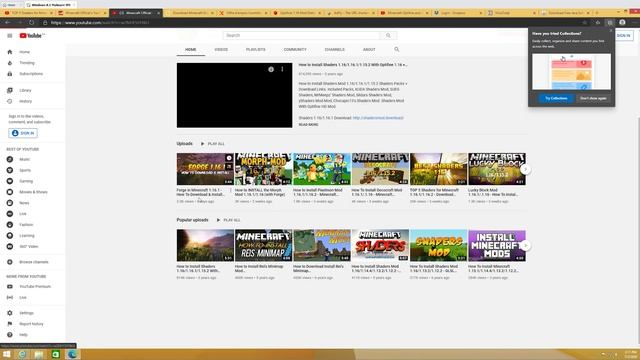Close the Collections popup
The height and width of the screenshot is (360, 640).
(x=611, y=31)
